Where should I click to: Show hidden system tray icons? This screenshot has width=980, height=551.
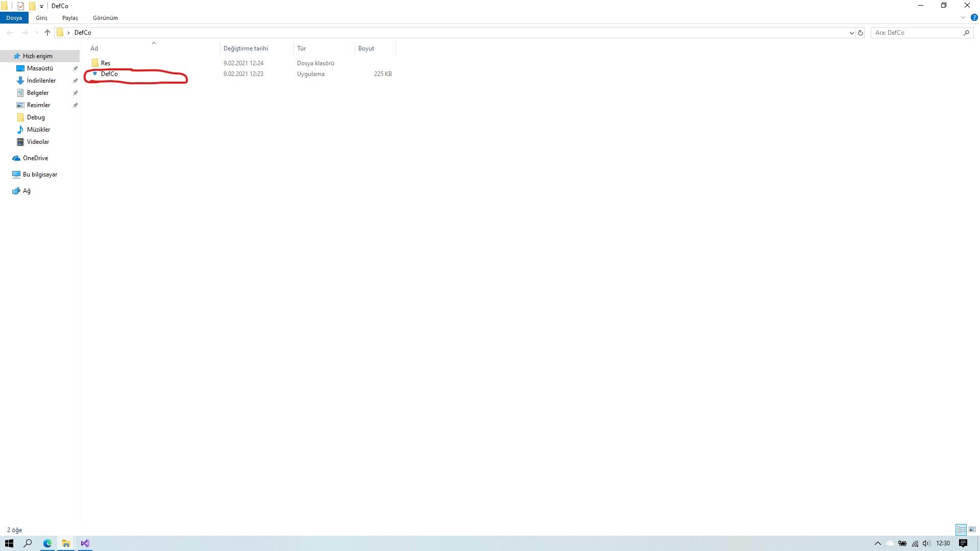click(878, 543)
